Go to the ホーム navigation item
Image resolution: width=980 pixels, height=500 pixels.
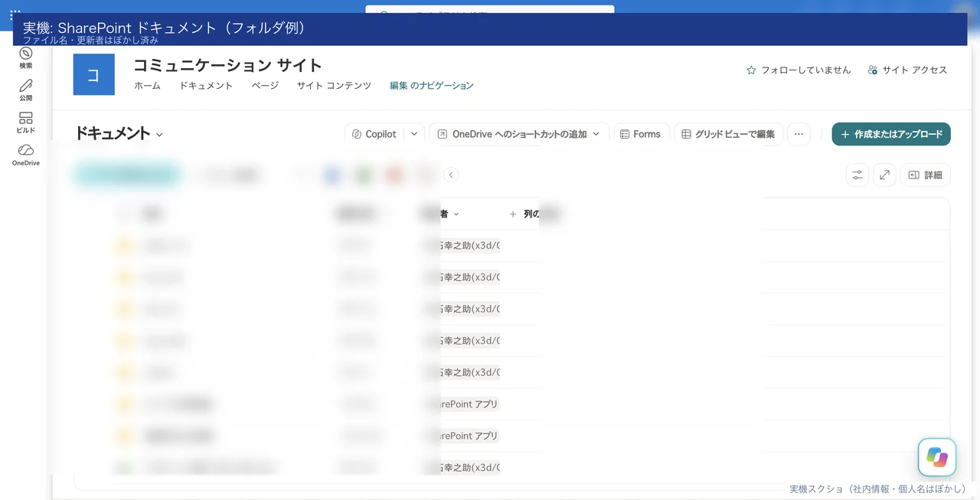(147, 86)
